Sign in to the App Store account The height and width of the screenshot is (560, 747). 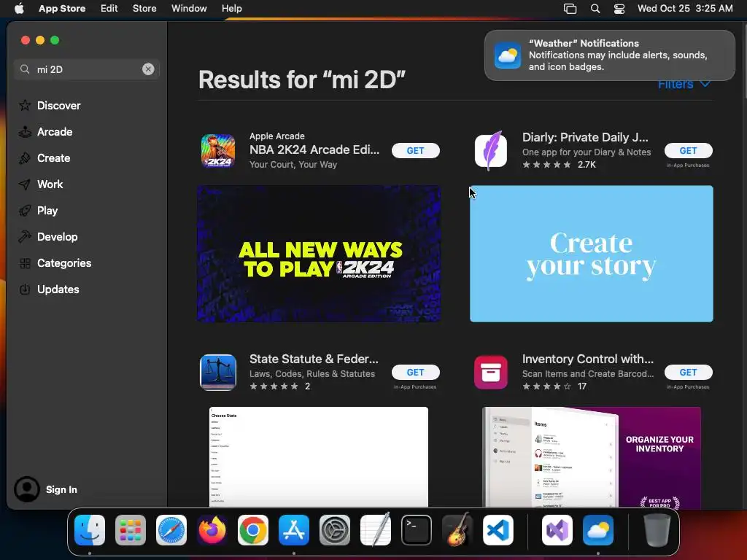click(x=61, y=489)
